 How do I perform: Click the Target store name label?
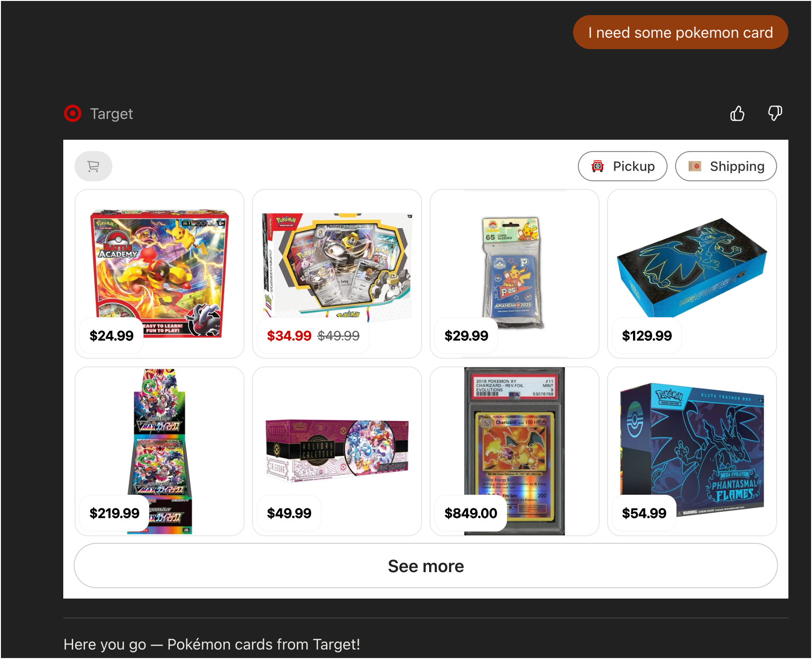[111, 114]
